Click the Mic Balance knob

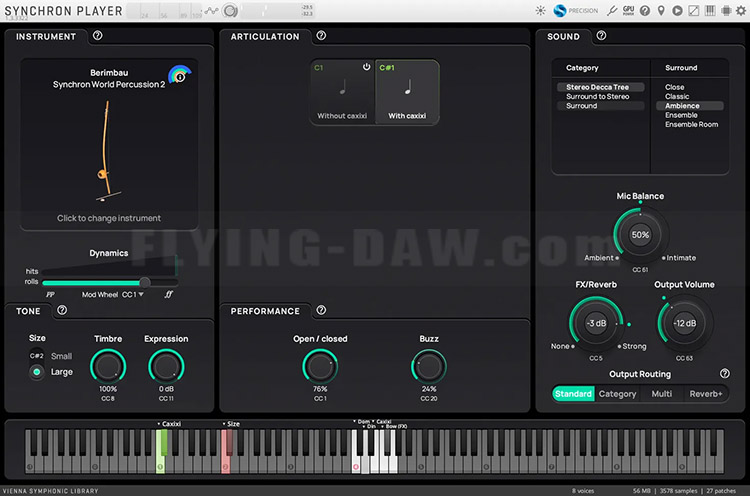[640, 234]
